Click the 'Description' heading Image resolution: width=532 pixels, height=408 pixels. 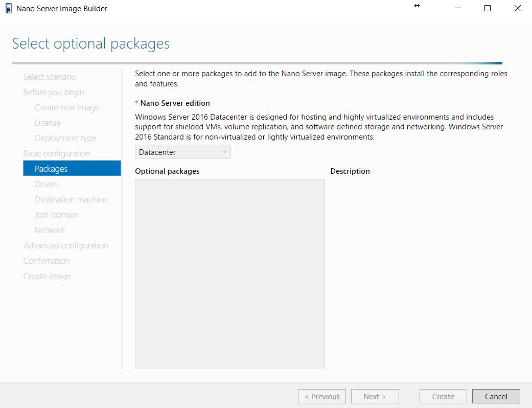coord(350,171)
